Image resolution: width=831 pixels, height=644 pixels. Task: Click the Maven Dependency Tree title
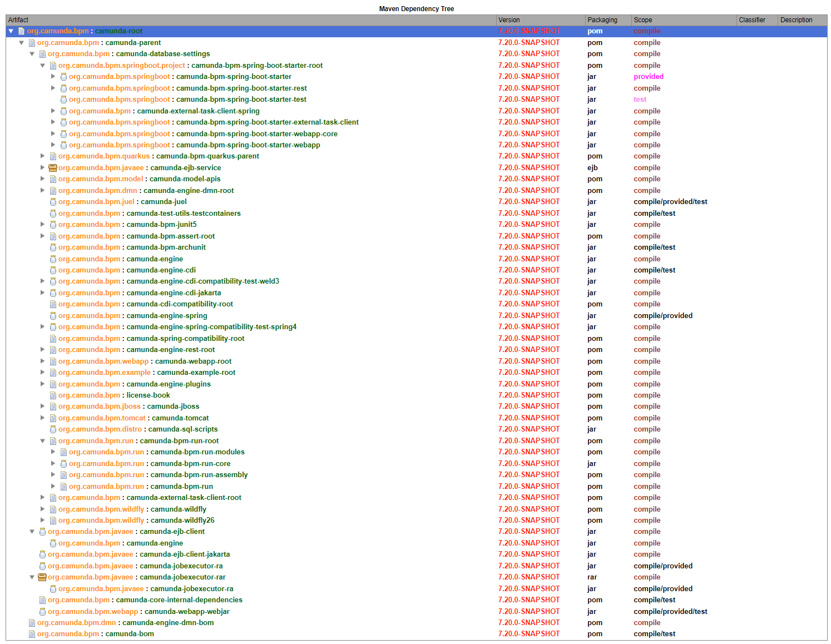[416, 9]
